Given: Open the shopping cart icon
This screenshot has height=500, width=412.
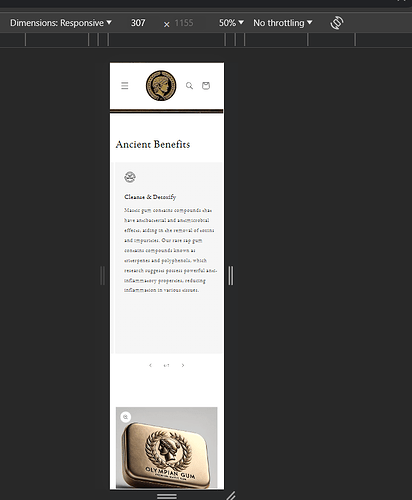Looking at the screenshot, I should pos(206,86).
